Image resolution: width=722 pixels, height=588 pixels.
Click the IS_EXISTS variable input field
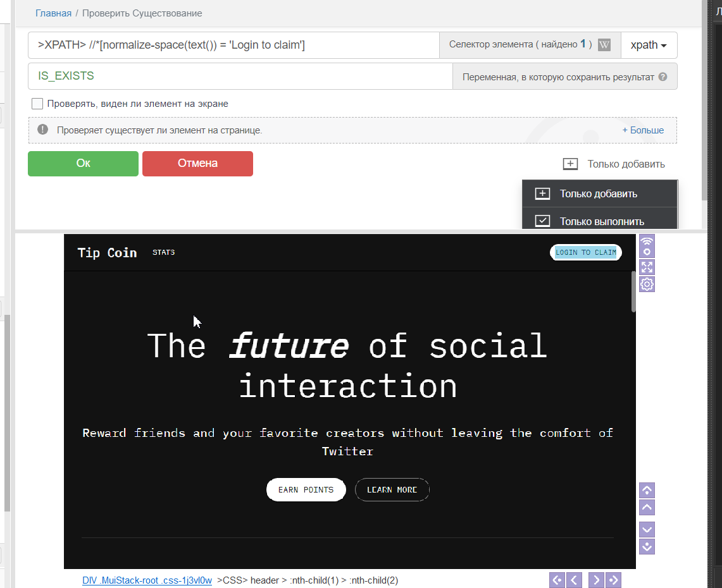tap(240, 76)
